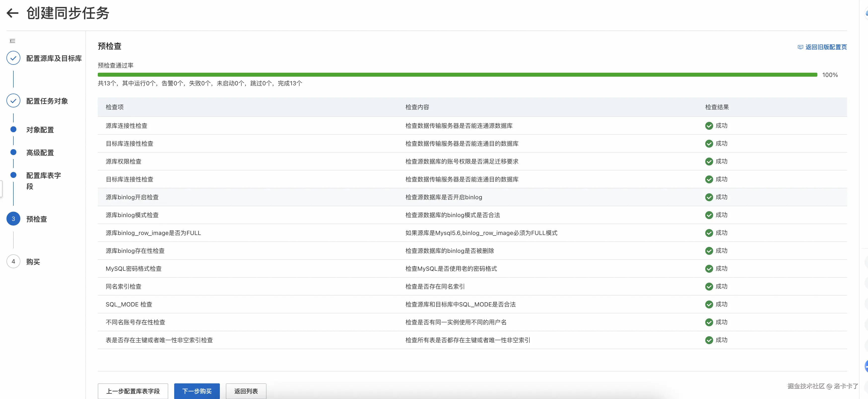This screenshot has height=399, width=868.
Task: Select the 高级配置 sub-step
Action: point(40,153)
